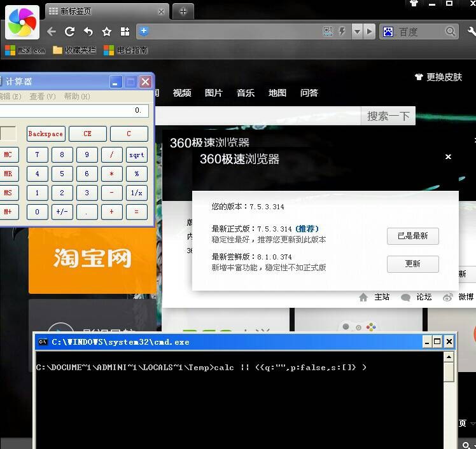Switch to 图片 search category
476x449 pixels.
214,93
